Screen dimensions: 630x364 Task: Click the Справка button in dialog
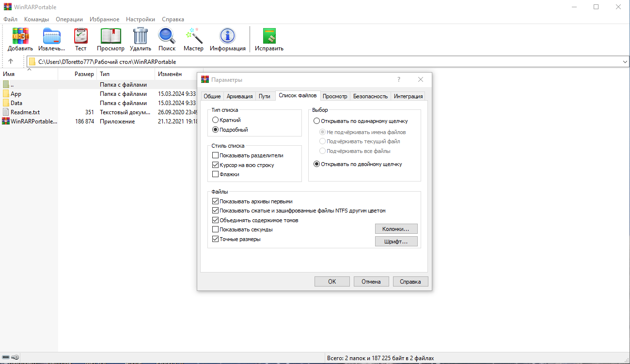point(410,282)
